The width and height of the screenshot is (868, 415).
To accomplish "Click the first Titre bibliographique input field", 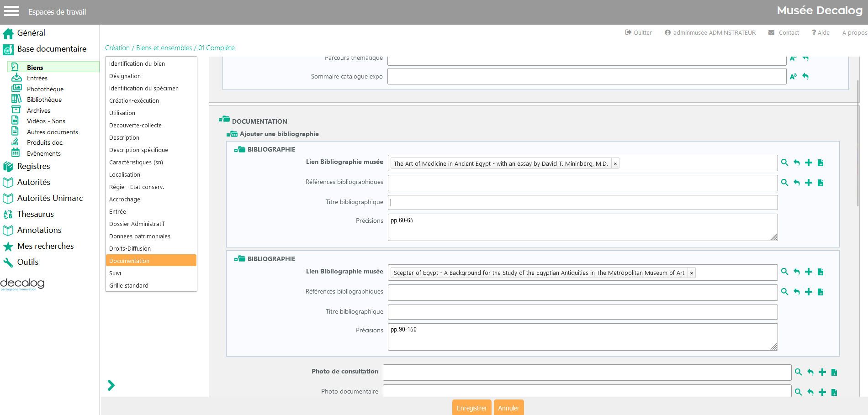I will click(x=582, y=202).
